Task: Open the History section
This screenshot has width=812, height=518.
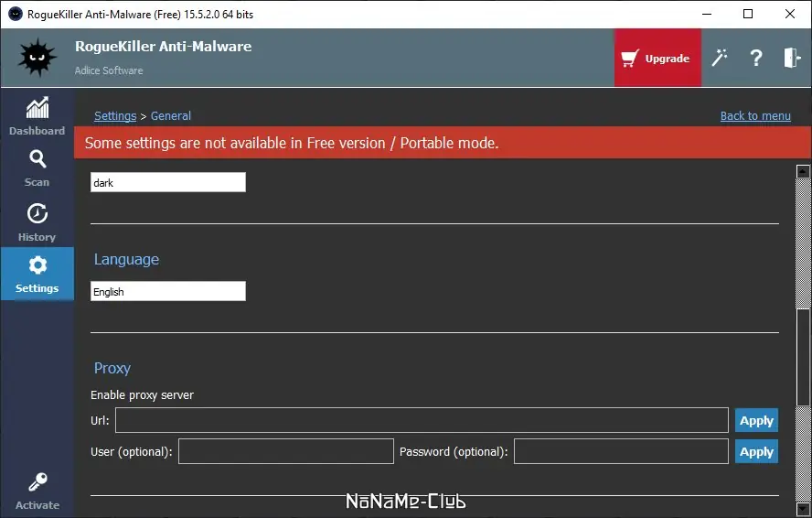Action: point(37,221)
